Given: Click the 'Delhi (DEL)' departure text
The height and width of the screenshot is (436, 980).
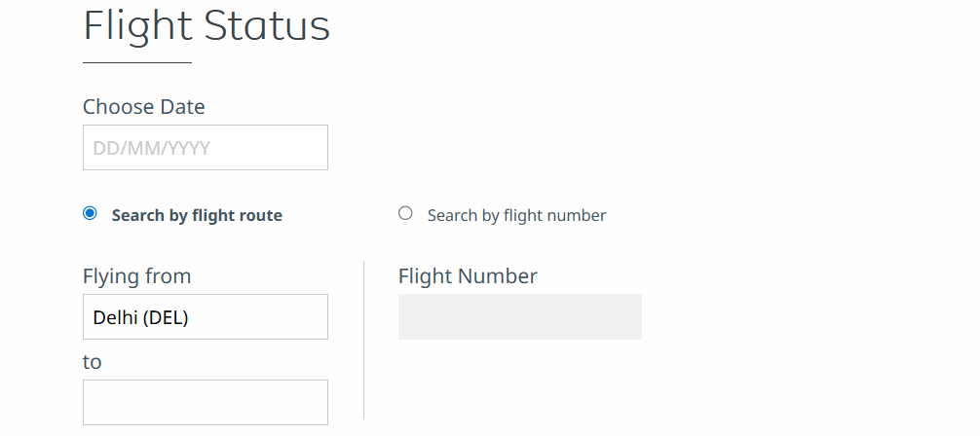Looking at the screenshot, I should point(140,317).
